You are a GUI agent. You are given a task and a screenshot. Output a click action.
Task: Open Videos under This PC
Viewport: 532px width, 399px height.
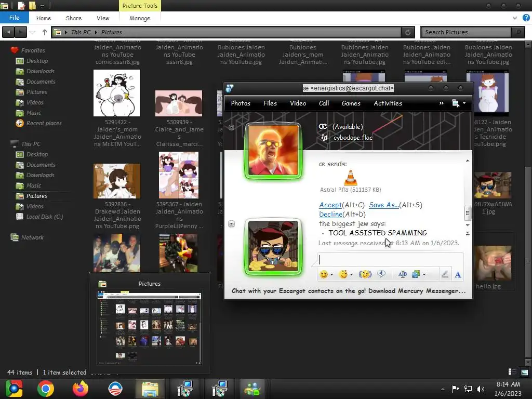coord(35,206)
